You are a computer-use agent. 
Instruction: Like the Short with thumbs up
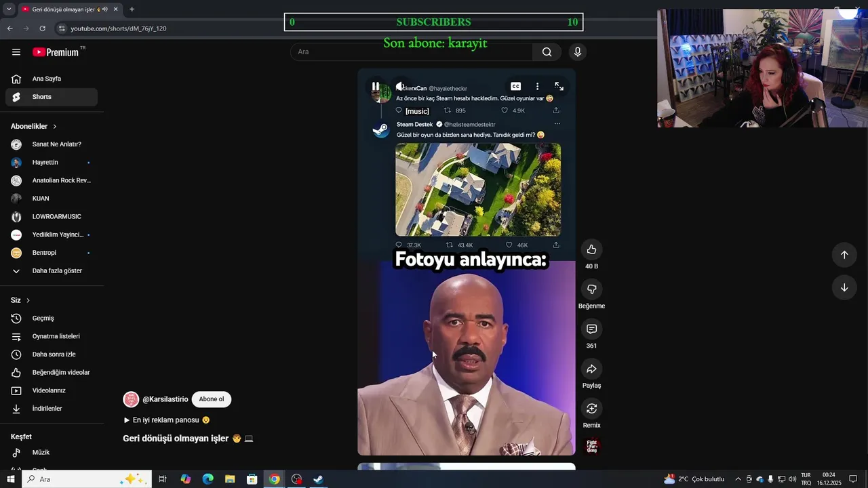(x=591, y=249)
